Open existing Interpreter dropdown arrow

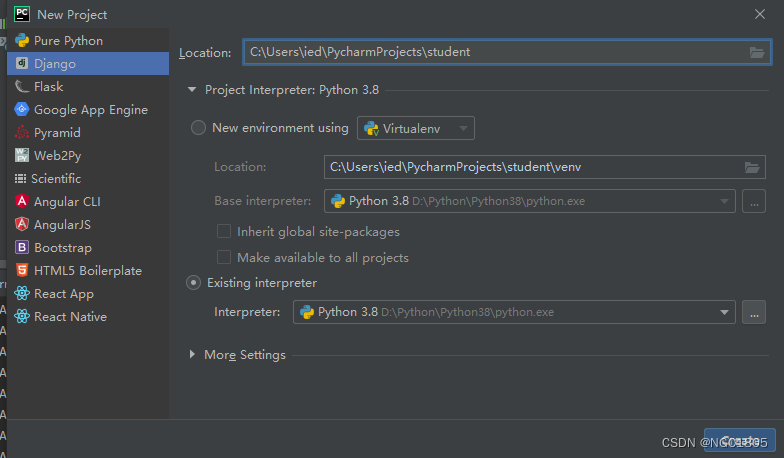coord(724,312)
